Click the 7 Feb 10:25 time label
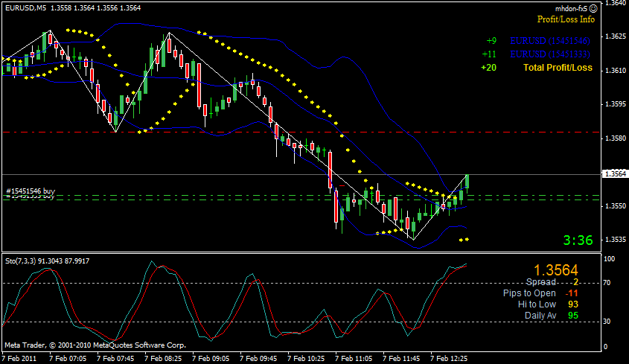The width and height of the screenshot is (629, 364). point(306,358)
